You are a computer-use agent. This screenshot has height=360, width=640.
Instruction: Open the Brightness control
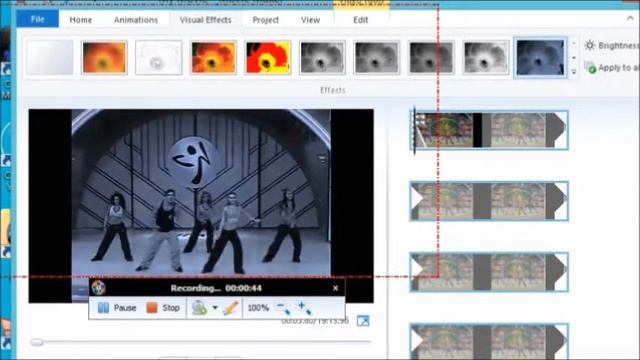click(x=611, y=45)
